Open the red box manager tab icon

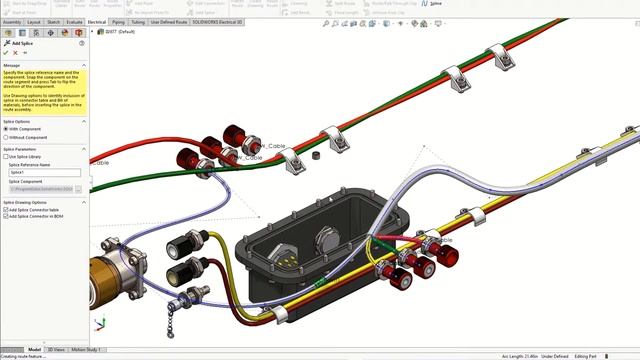[78, 33]
